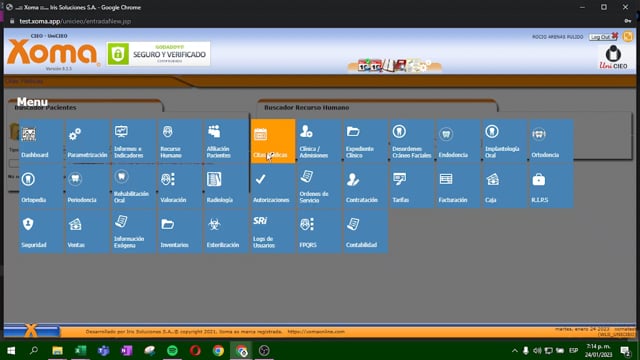Open the R.I.P.S tile

tap(551, 186)
